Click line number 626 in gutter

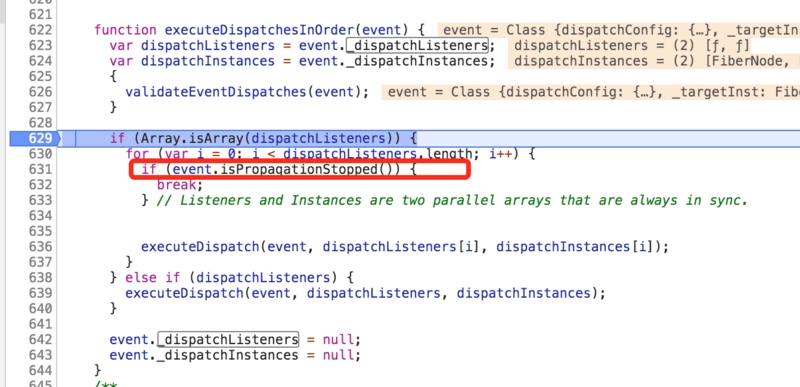(40, 92)
